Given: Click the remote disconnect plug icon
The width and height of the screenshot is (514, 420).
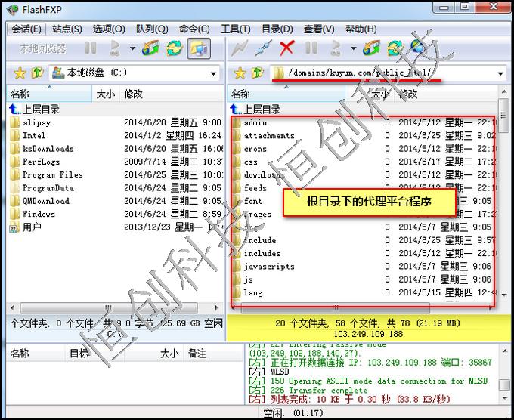Looking at the screenshot, I should pyautogui.click(x=264, y=48).
